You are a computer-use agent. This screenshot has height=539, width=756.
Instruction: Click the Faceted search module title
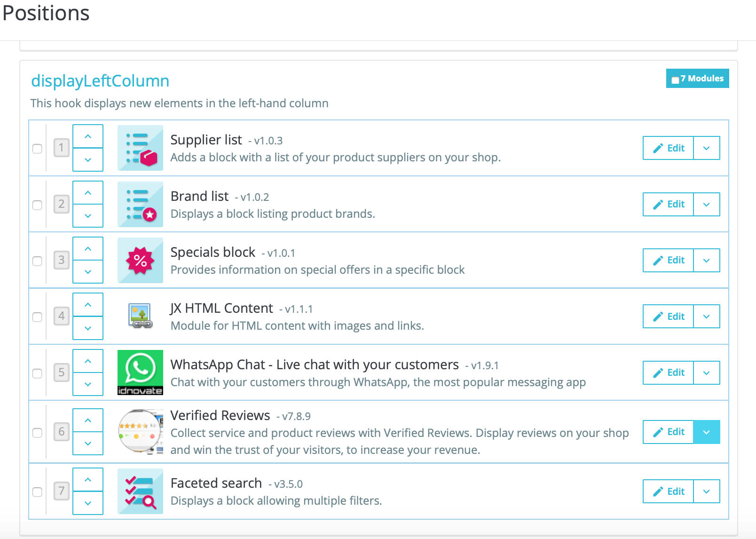[216, 483]
